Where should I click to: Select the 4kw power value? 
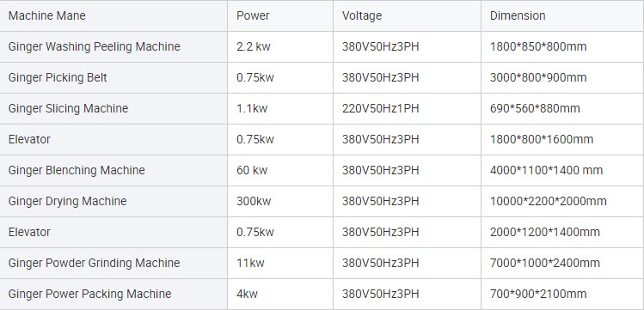tap(248, 294)
